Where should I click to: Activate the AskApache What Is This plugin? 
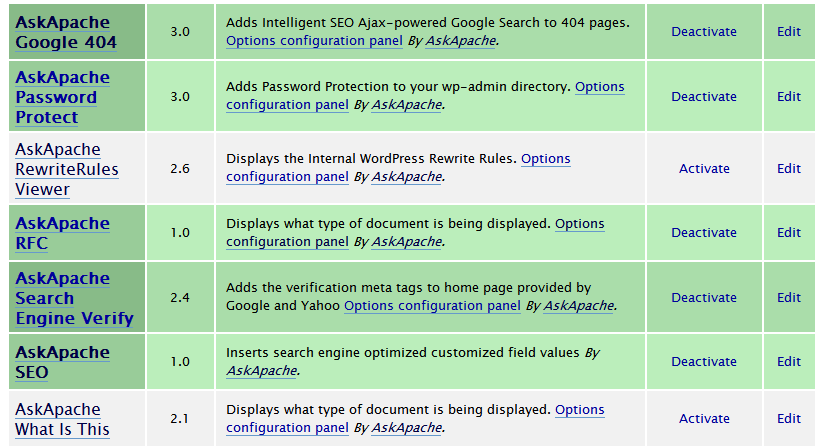704,418
